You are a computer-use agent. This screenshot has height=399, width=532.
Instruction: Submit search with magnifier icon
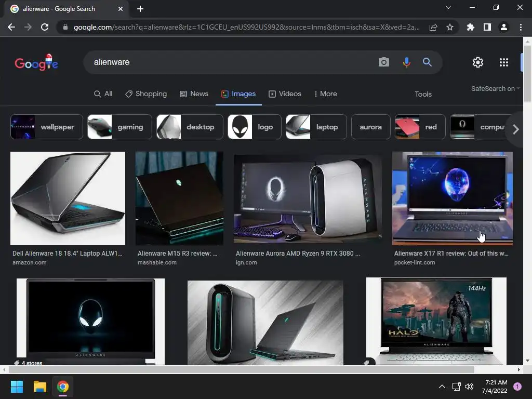pyautogui.click(x=427, y=62)
